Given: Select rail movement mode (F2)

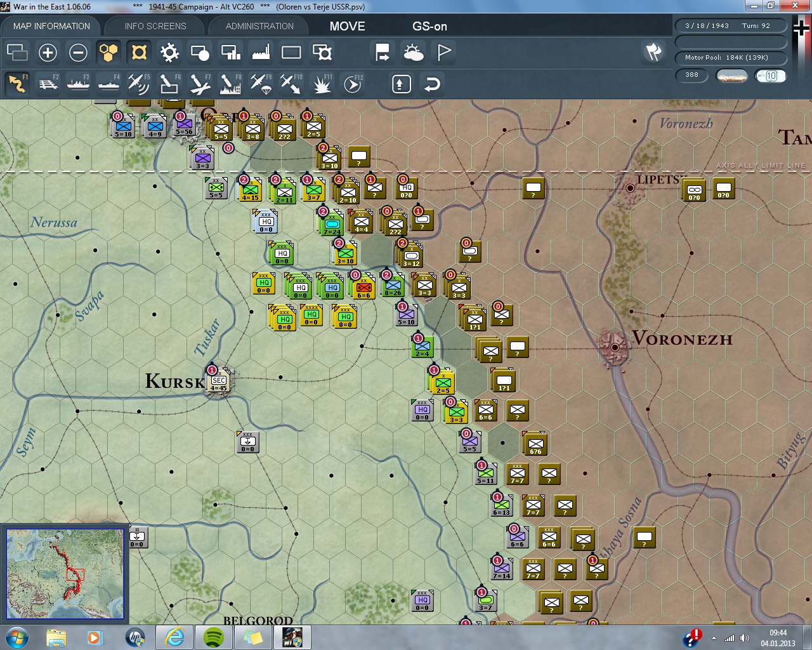Looking at the screenshot, I should (x=48, y=84).
